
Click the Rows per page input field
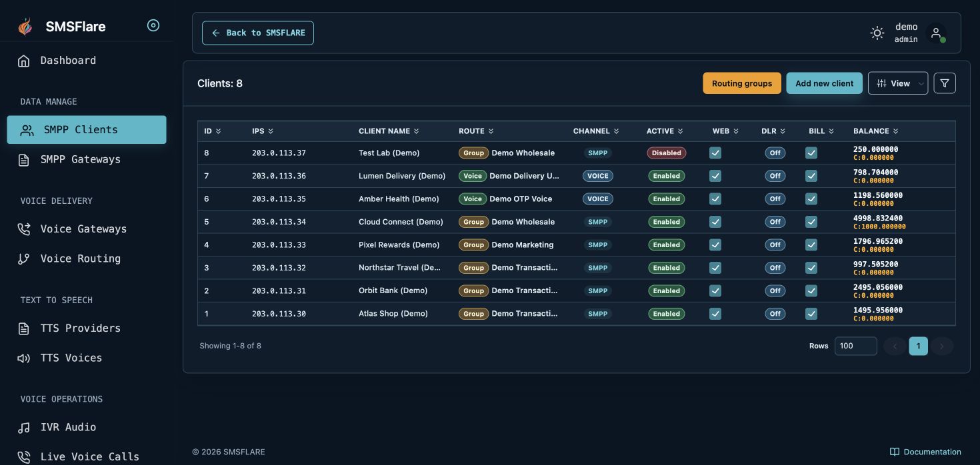tap(855, 346)
